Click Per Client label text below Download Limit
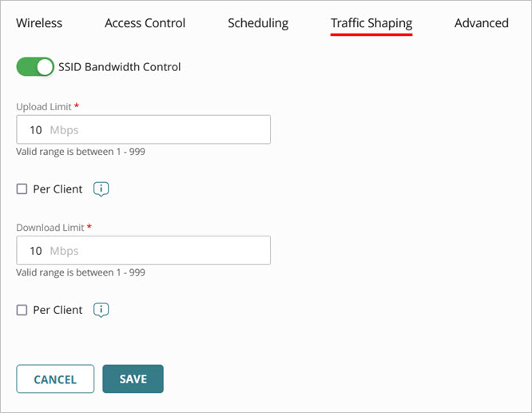 tap(58, 310)
